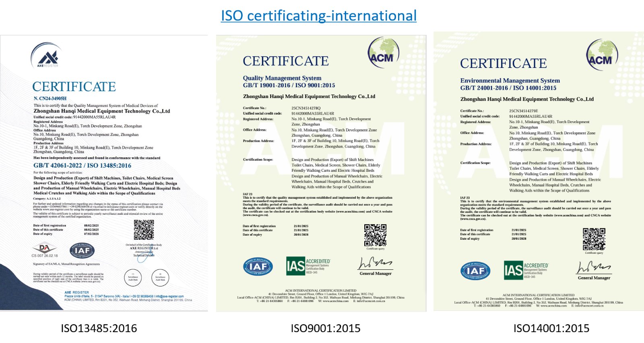Click the standard GB/T 42061-2022 / ISO 13485:2016
The image size is (644, 343).
point(83,166)
